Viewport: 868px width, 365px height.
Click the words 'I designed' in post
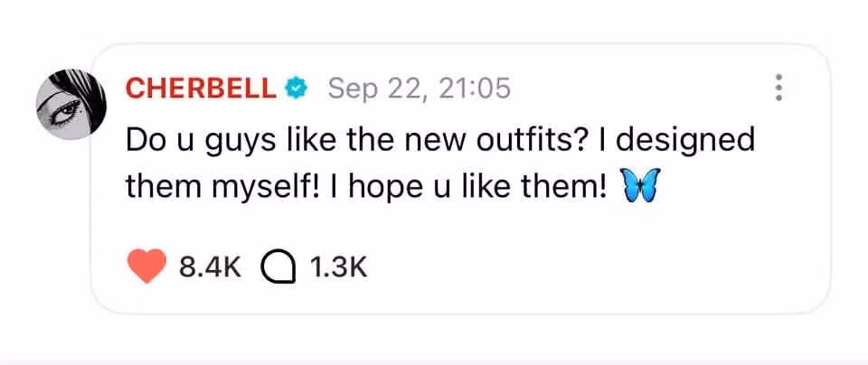[x=684, y=141]
